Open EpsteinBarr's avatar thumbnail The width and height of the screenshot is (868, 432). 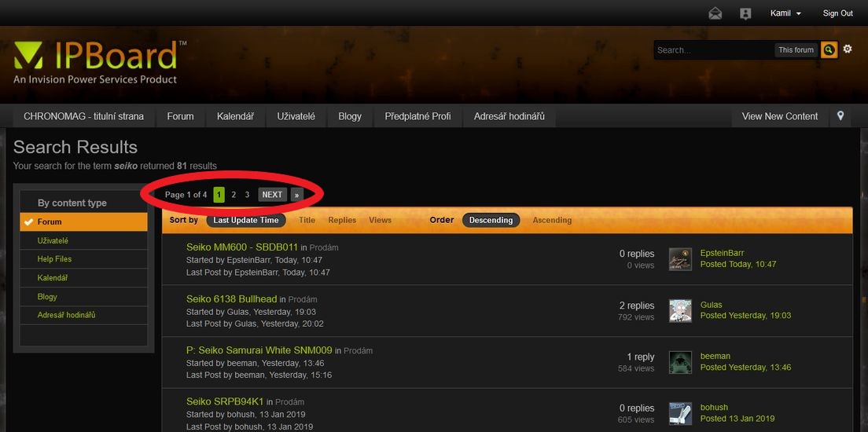[680, 259]
